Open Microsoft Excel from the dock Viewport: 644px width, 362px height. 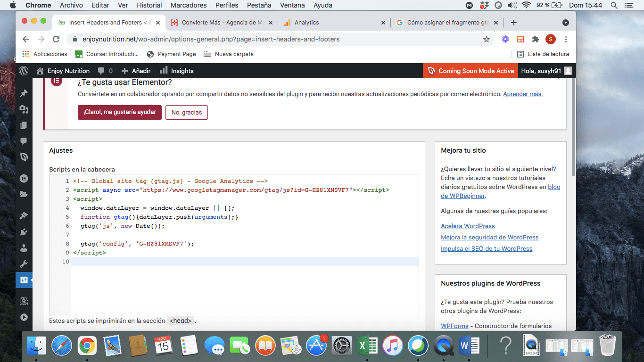pyautogui.click(x=367, y=346)
